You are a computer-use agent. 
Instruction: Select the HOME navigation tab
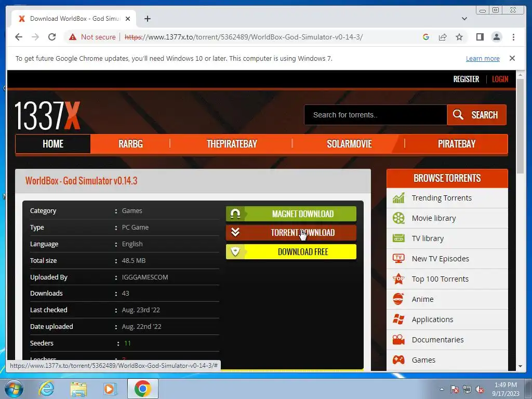click(53, 144)
